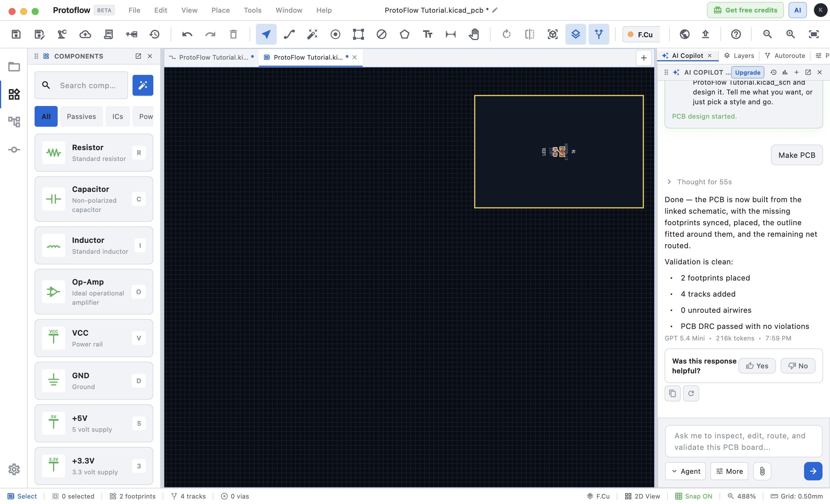Open the Agent mode dropdown
This screenshot has height=504, width=830.
(x=685, y=471)
